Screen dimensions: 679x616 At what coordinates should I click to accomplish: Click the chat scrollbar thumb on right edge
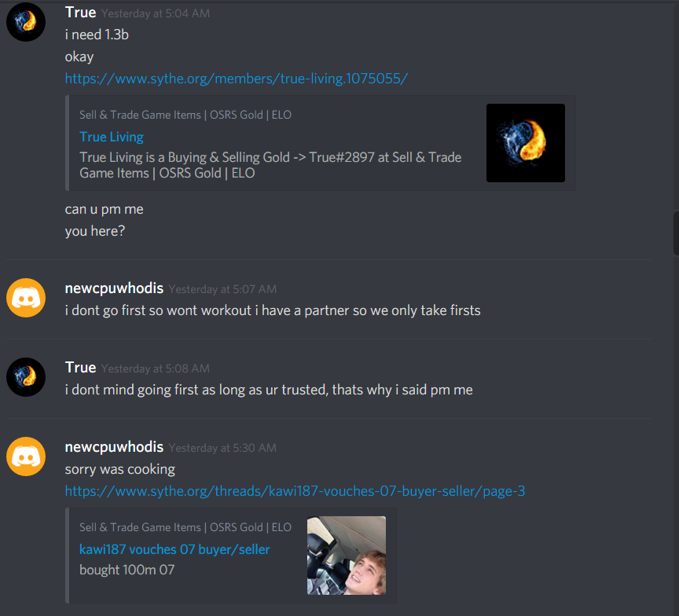676,233
